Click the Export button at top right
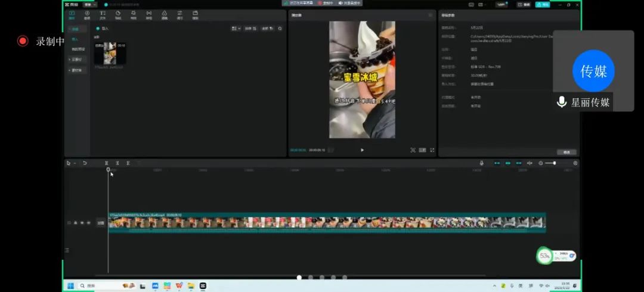The image size is (644, 292). pyautogui.click(x=542, y=4)
